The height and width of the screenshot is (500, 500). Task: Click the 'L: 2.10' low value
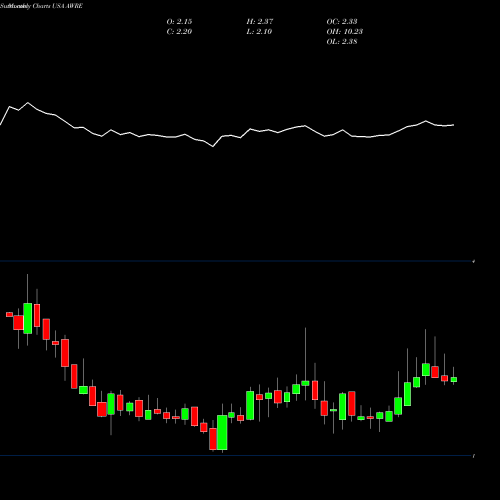[259, 32]
